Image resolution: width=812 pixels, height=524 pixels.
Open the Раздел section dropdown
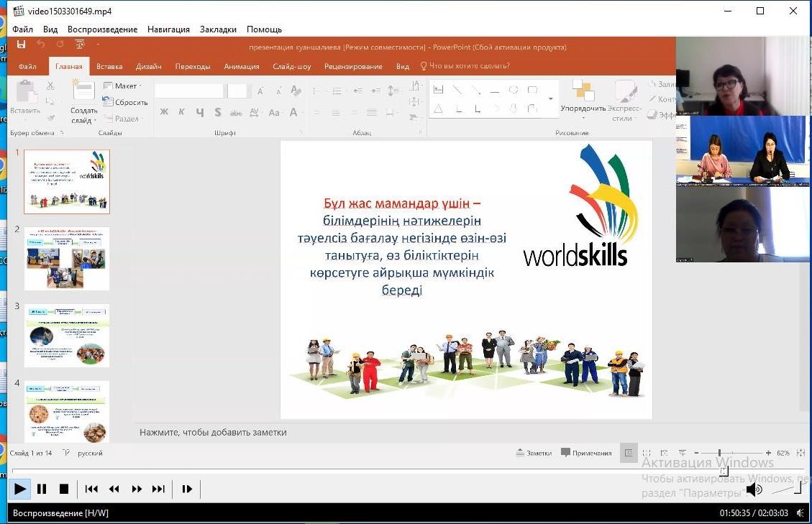point(123,119)
